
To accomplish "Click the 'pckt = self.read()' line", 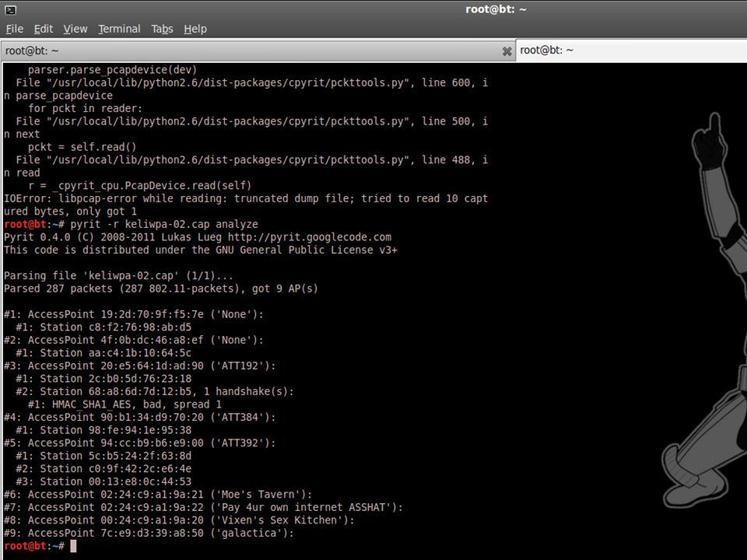I will click(x=82, y=147).
